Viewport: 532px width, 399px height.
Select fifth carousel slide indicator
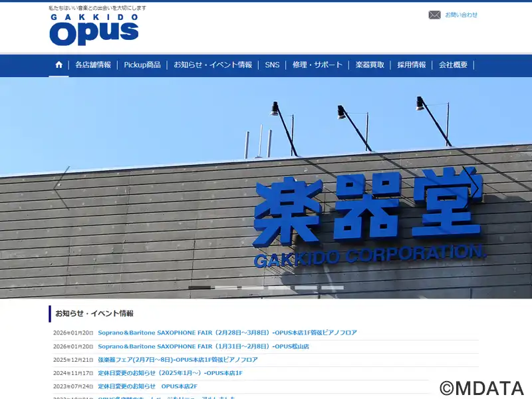pyautogui.click(x=306, y=288)
